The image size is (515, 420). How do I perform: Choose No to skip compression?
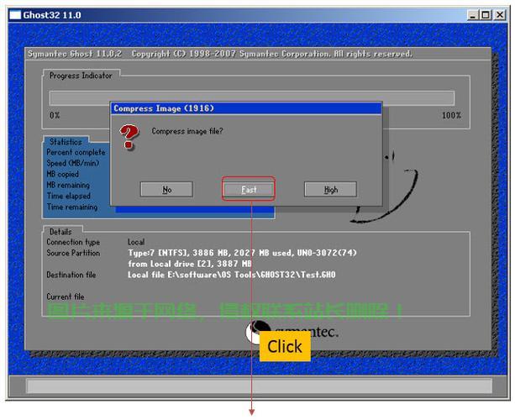pos(166,190)
